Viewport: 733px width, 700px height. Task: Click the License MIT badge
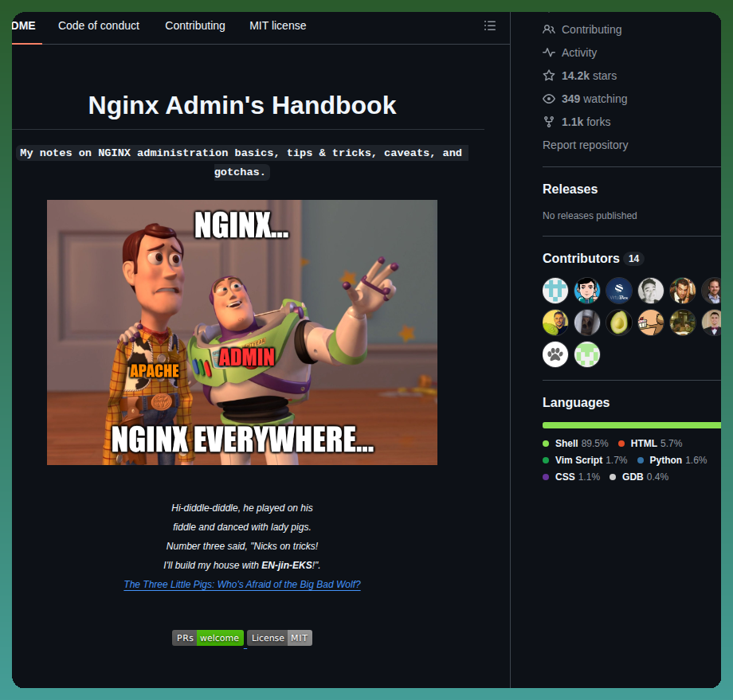click(280, 638)
